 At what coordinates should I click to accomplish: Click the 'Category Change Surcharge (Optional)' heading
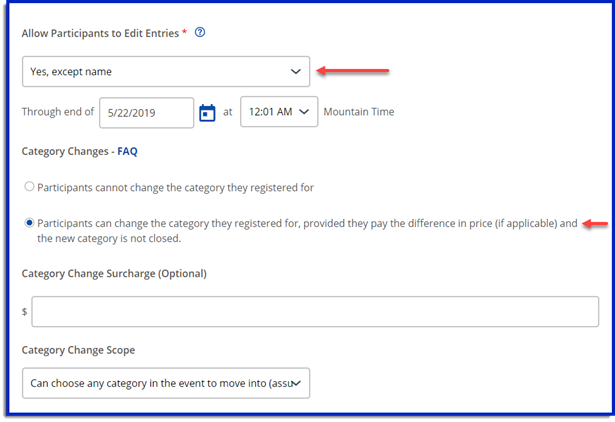[x=114, y=273]
